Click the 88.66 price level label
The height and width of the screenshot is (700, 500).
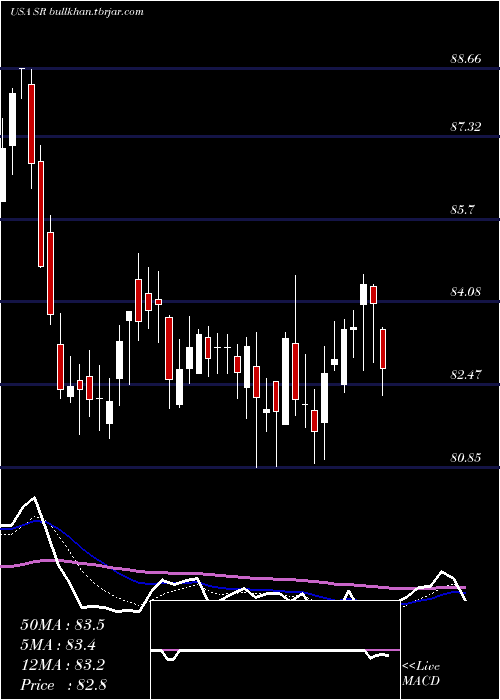point(466,59)
